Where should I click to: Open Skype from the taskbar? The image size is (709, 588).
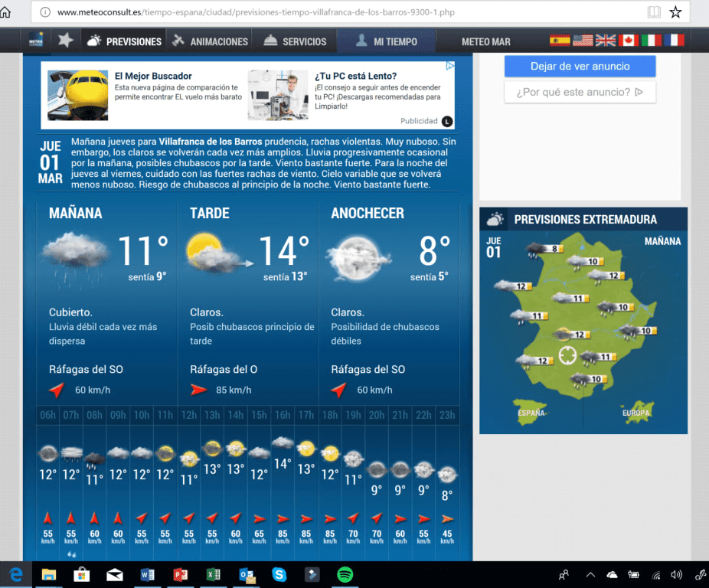[x=279, y=575]
